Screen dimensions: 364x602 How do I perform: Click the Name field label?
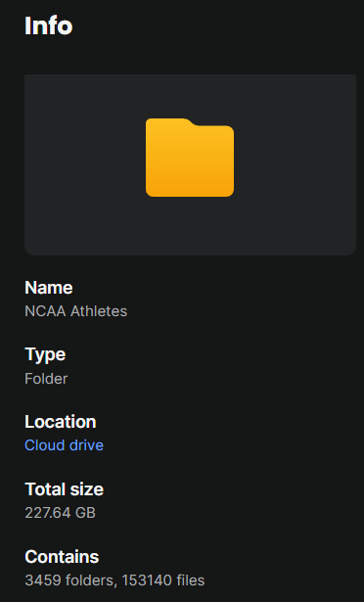point(48,288)
